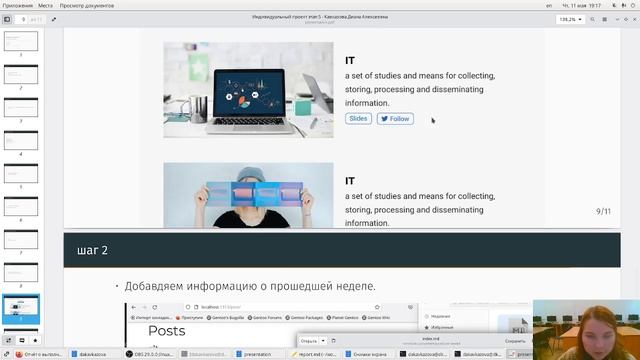Viewport: 640px width, 360px height.
Task: Click the embedded browser back arrow
Action: click(x=134, y=307)
